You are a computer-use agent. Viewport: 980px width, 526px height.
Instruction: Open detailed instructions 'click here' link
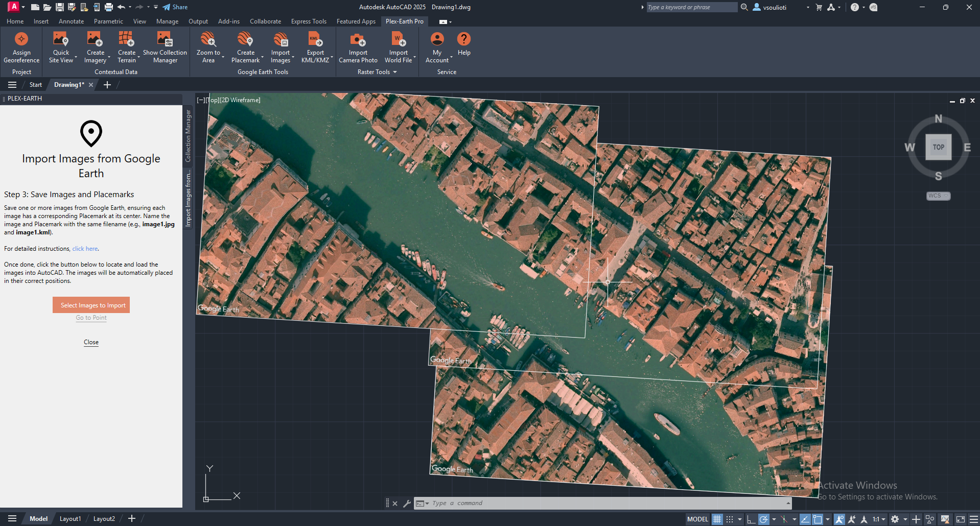pyautogui.click(x=85, y=249)
